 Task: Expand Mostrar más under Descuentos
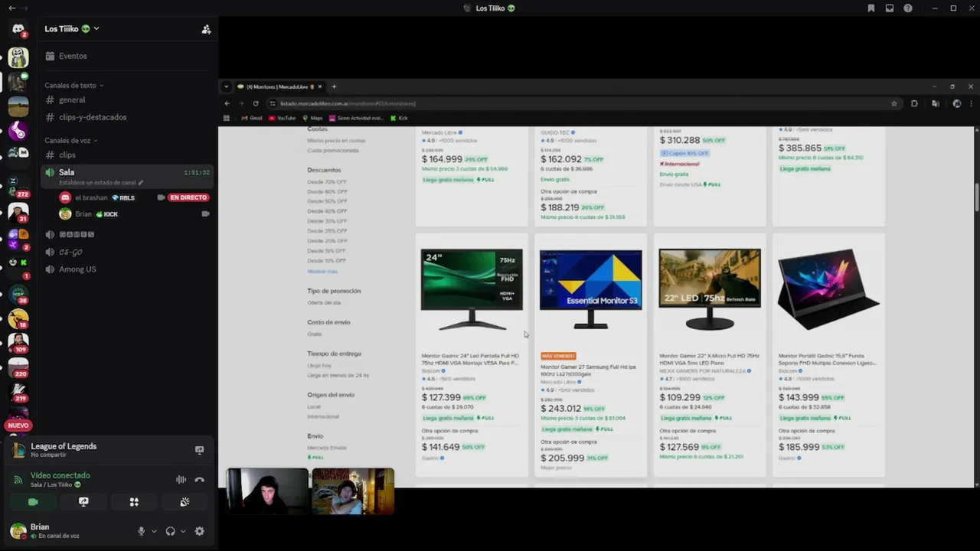click(x=322, y=272)
